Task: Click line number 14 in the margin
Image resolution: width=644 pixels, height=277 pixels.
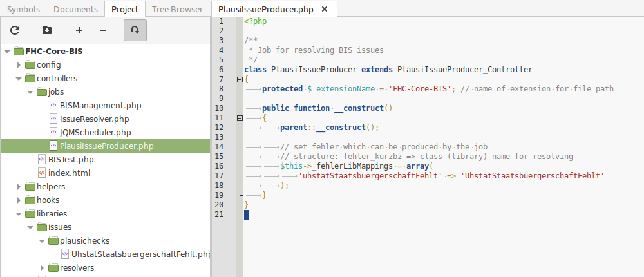Action: click(220, 147)
